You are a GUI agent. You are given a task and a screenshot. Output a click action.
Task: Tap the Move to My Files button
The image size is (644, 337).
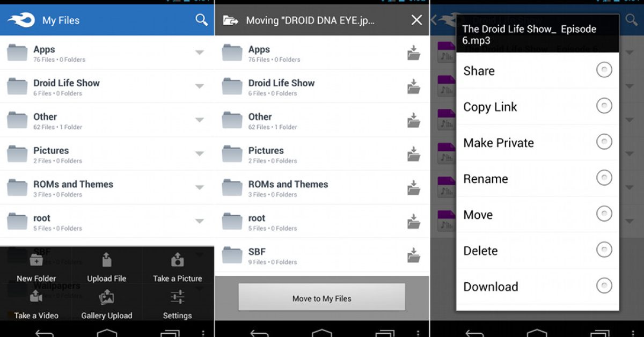tap(322, 298)
